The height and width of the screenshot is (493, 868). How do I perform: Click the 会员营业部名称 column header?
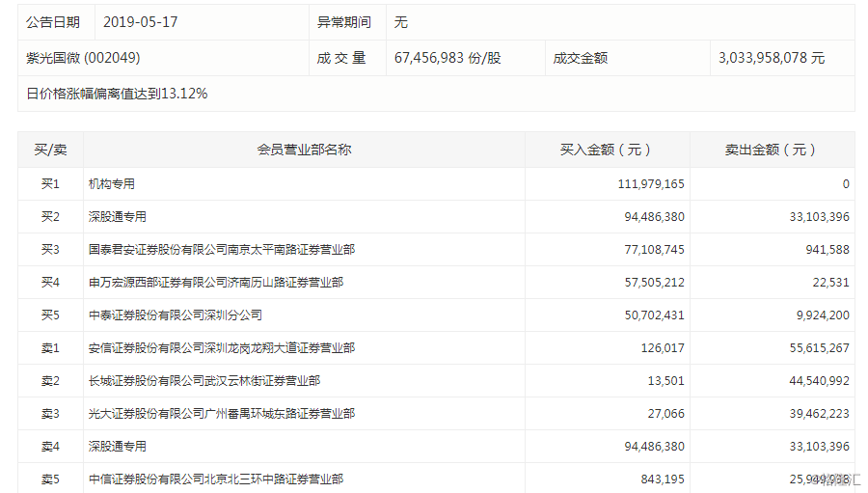[x=304, y=150]
